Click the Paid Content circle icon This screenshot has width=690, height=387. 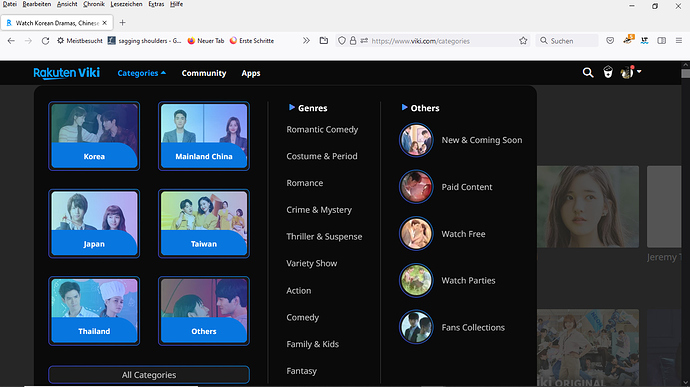(416, 187)
